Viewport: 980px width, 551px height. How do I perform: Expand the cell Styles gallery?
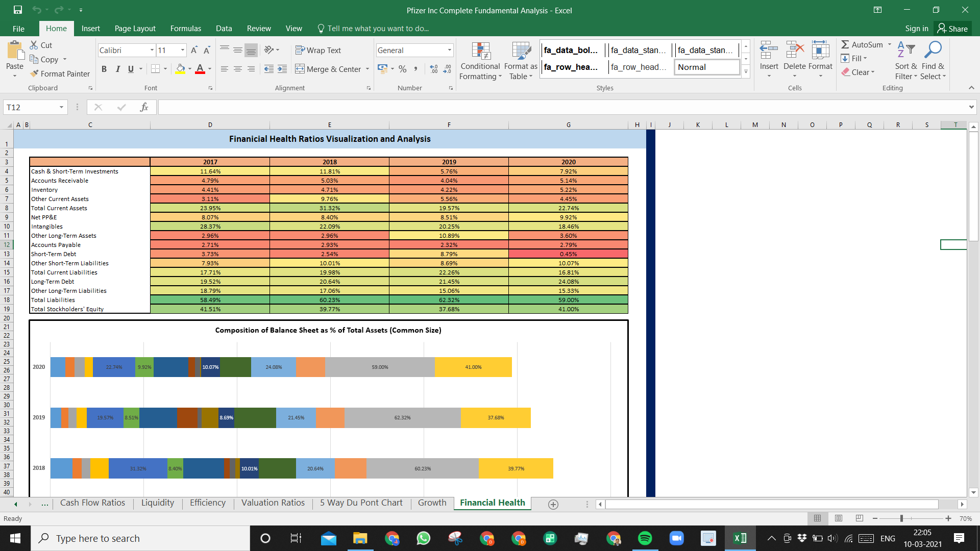(x=746, y=72)
